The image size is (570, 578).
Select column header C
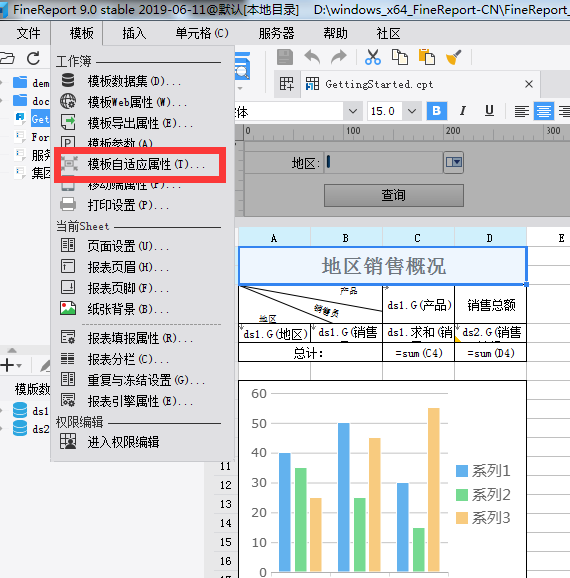[x=418, y=238]
